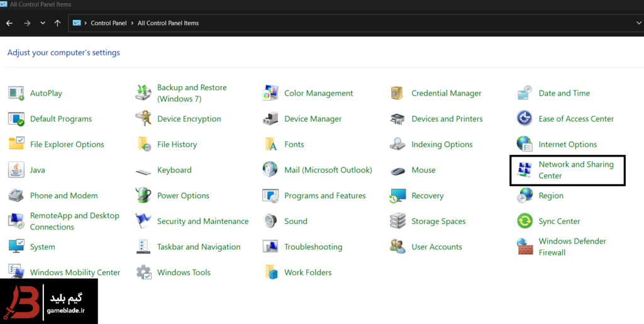
Task: Expand the chevron after Control Panel breadcrumb
Action: coord(133,23)
